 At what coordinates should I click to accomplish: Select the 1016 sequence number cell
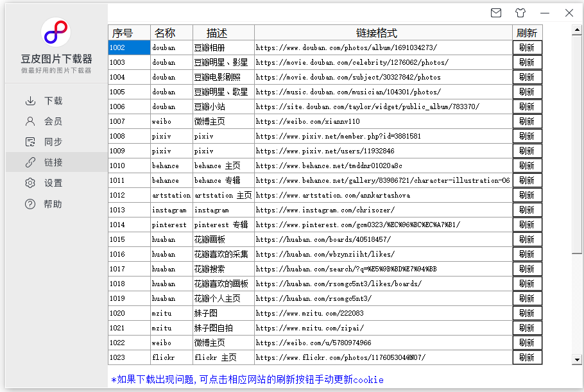[x=129, y=254]
